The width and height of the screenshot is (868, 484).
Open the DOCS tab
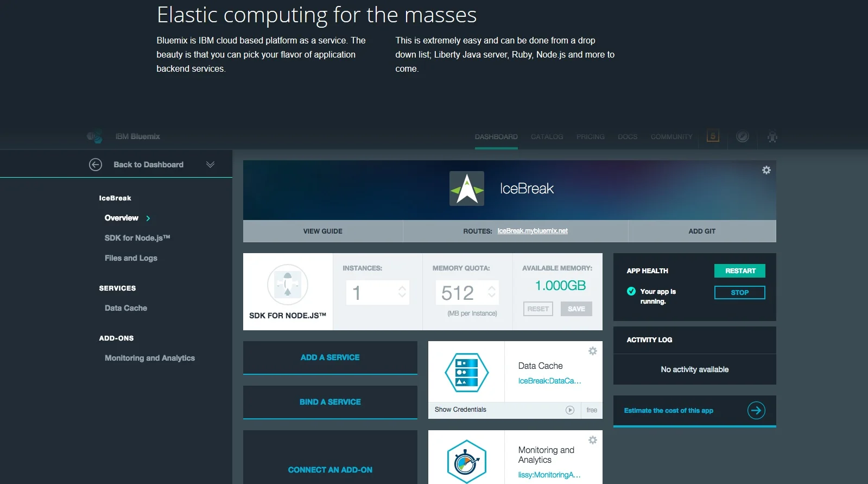click(628, 137)
